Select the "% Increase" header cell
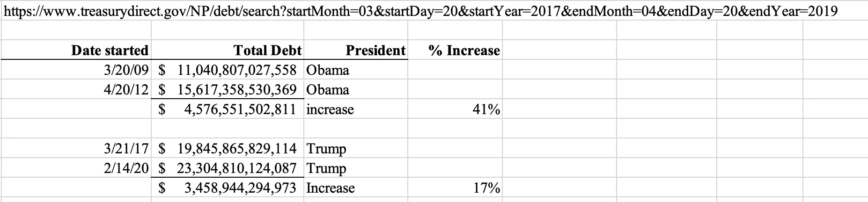 pyautogui.click(x=463, y=50)
